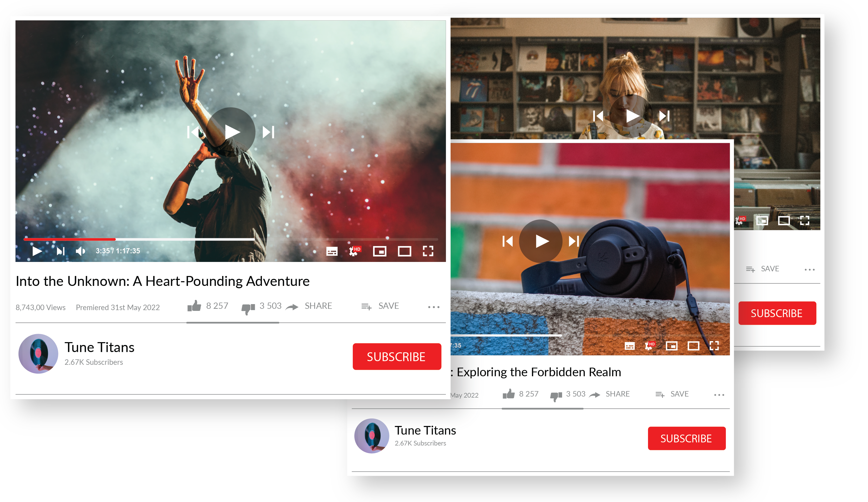The width and height of the screenshot is (868, 502).
Task: Switch concert video to theater mode
Action: 404,251
